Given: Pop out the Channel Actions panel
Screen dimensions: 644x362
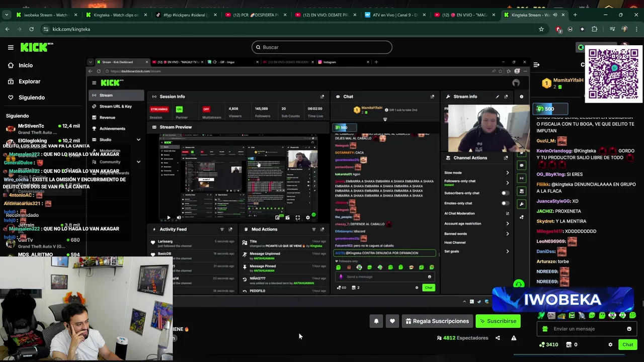Looking at the screenshot, I should pyautogui.click(x=506, y=158).
